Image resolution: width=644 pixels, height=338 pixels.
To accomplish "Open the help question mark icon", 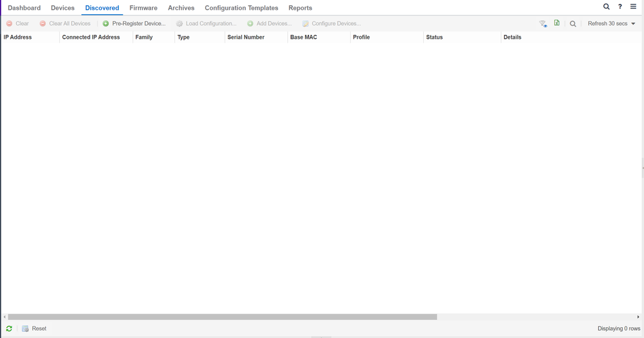I will tap(620, 7).
